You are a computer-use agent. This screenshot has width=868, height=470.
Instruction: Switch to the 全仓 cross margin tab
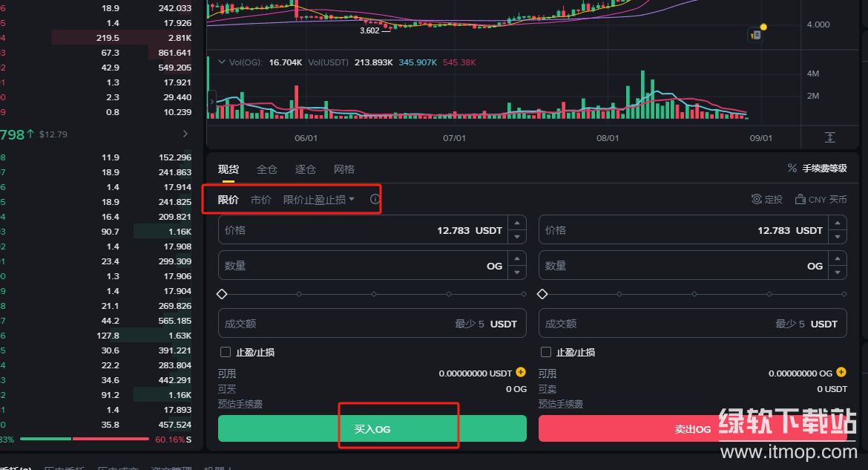click(266, 169)
